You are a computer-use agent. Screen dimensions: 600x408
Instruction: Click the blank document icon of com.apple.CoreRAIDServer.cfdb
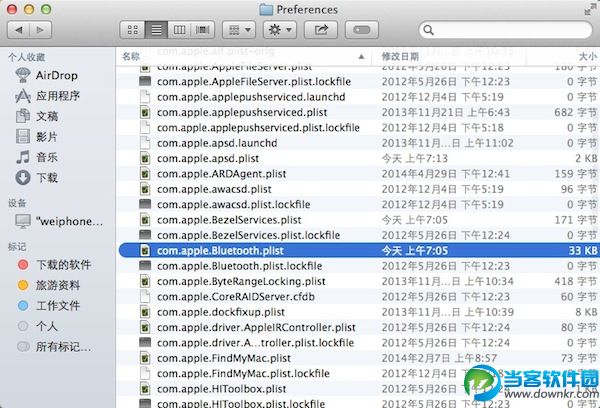[x=145, y=297]
